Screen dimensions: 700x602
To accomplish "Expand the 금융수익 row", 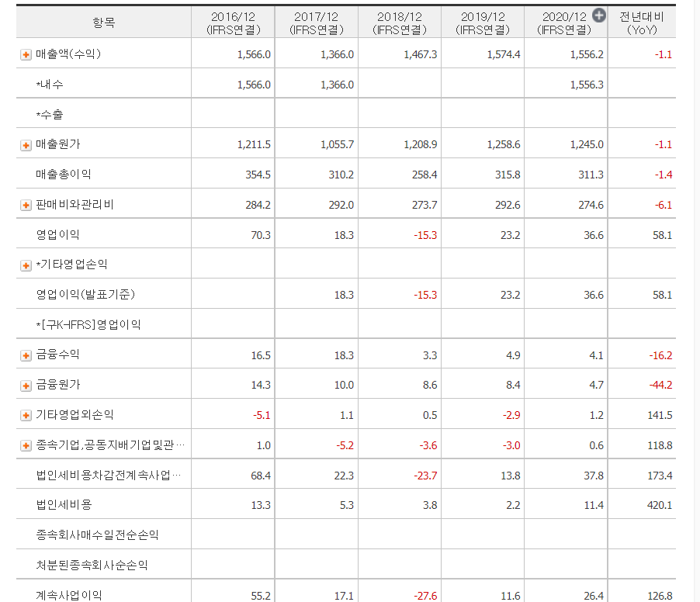I will click(x=26, y=355).
